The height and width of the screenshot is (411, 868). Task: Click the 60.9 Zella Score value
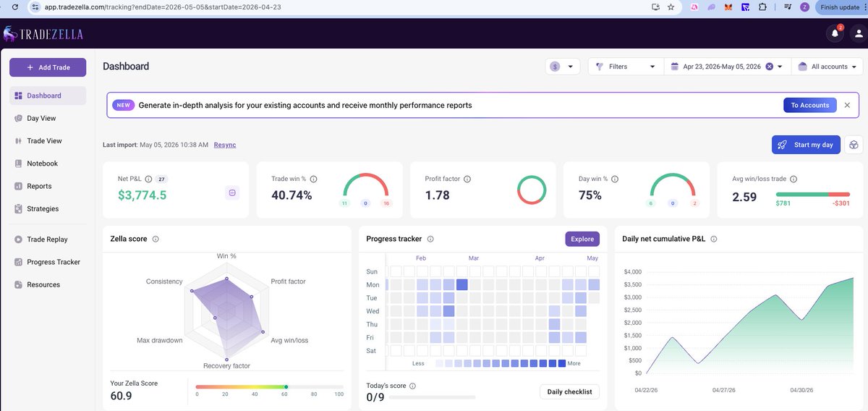(121, 396)
